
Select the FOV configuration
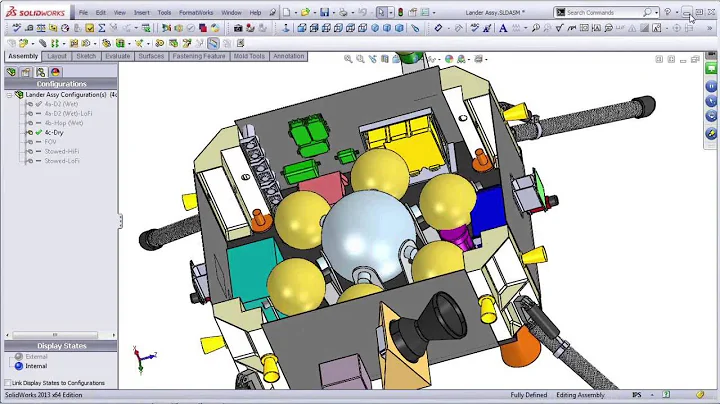tap(50, 142)
